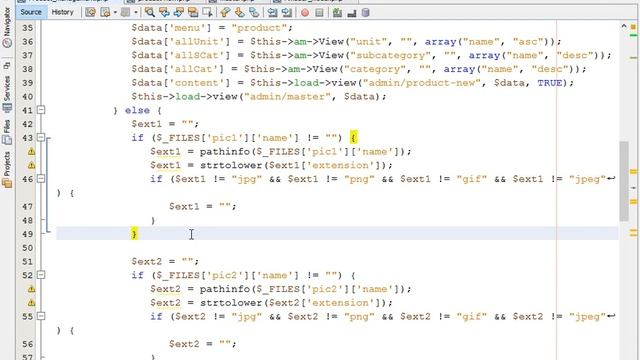Collapse the ext1 check fold at line 46
Image resolution: width=640 pixels, height=360 pixels.
click(41, 179)
